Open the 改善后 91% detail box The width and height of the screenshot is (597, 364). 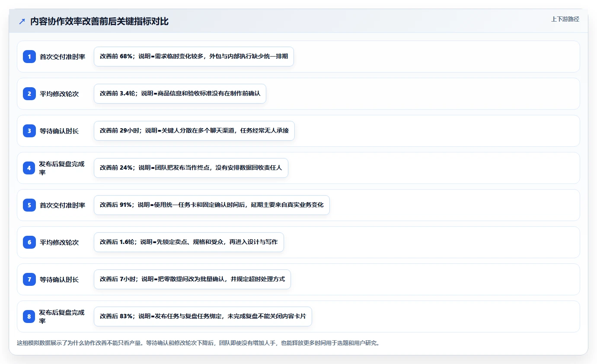pyautogui.click(x=212, y=205)
